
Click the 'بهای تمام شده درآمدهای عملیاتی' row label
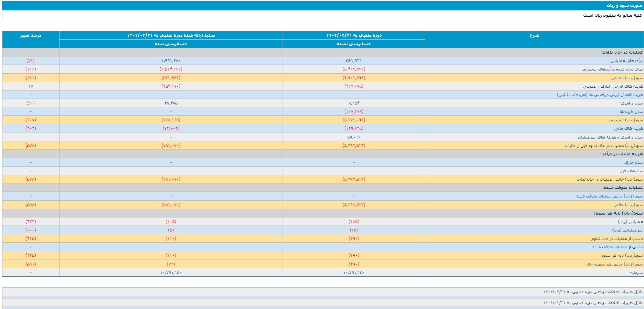[612, 69]
